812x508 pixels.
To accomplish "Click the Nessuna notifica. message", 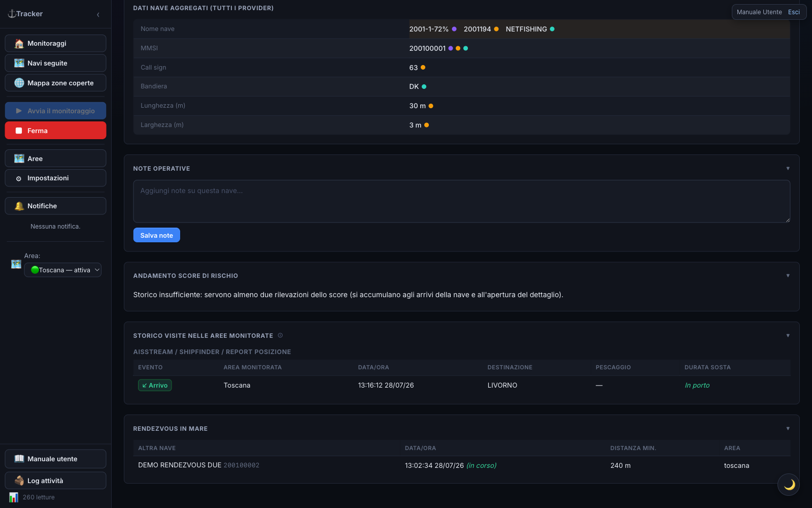I will coord(55,227).
